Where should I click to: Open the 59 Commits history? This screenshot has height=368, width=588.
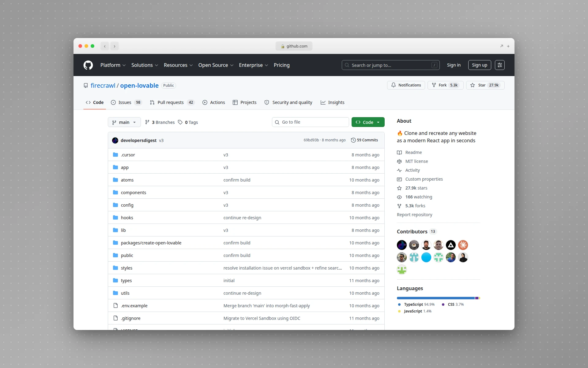364,140
